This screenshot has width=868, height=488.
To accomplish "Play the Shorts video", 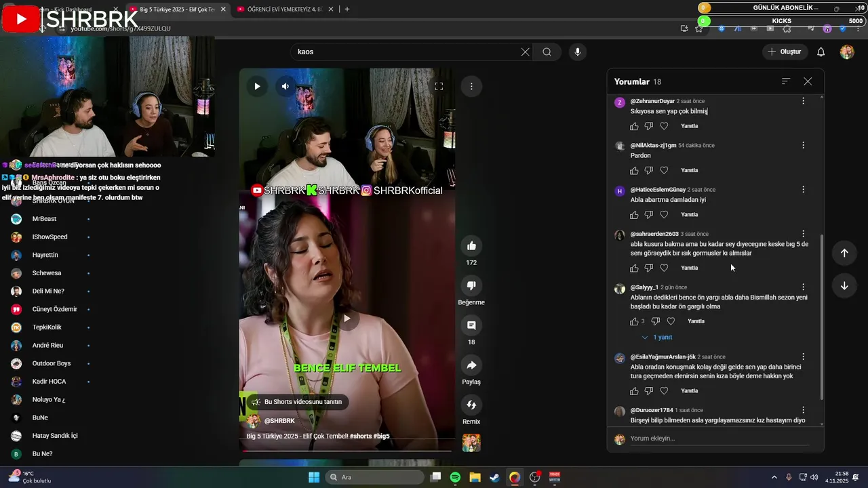I will [257, 86].
